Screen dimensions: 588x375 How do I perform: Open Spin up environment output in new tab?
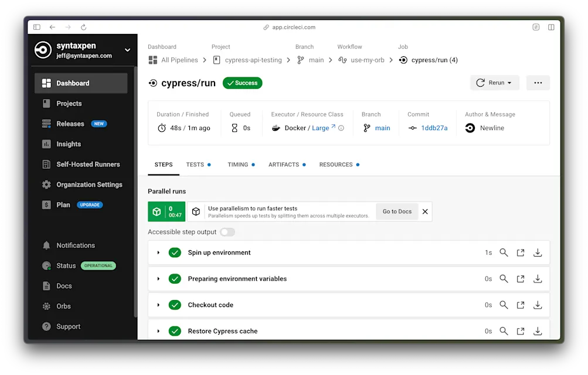pyautogui.click(x=521, y=253)
